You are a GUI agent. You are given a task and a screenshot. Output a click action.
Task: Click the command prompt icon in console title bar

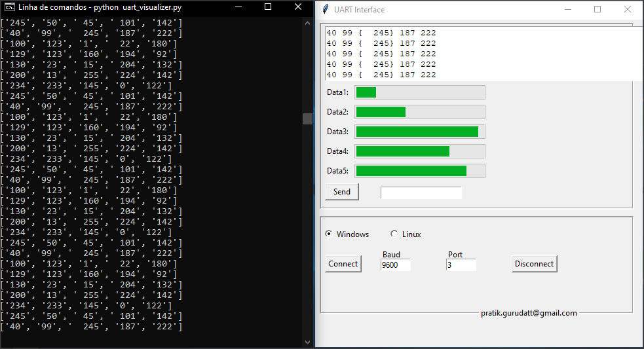[x=10, y=7]
